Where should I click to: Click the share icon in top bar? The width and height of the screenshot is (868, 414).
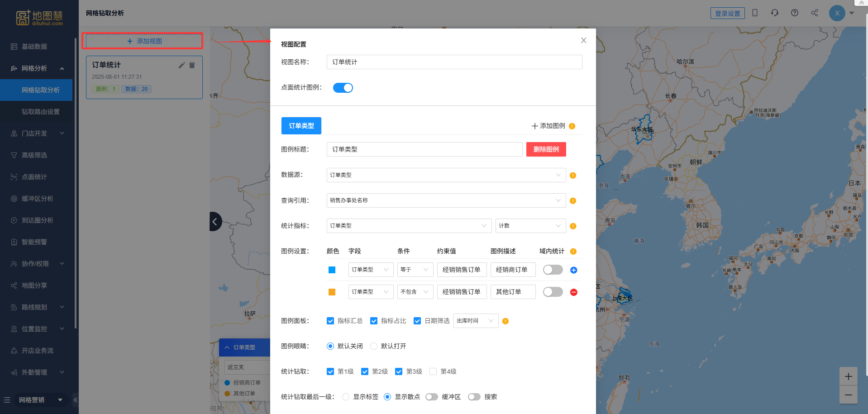click(814, 13)
